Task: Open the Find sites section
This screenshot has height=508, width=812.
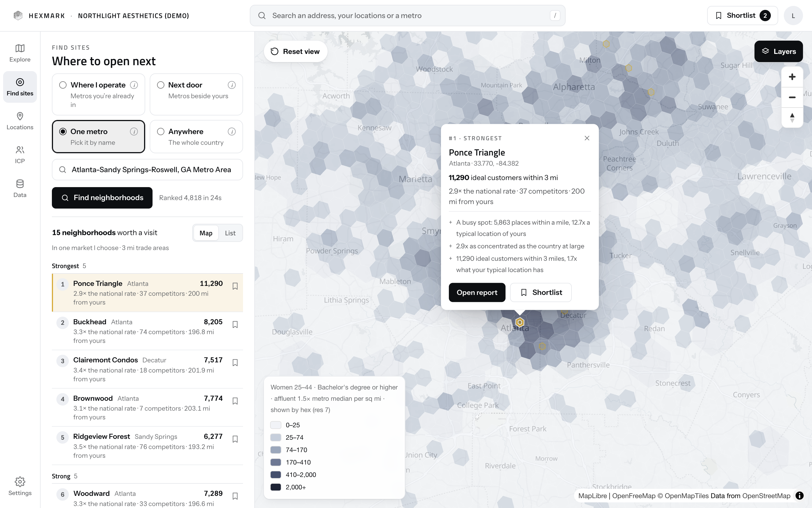Action: pos(20,87)
